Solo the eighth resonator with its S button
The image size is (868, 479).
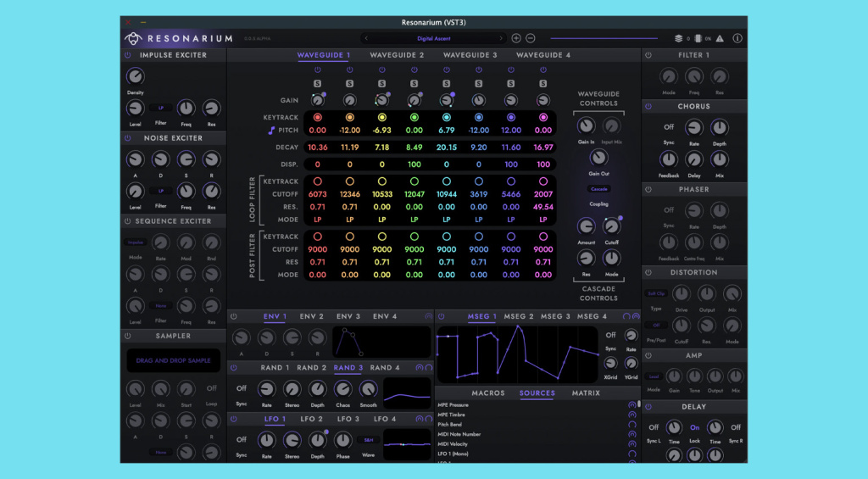pos(543,84)
